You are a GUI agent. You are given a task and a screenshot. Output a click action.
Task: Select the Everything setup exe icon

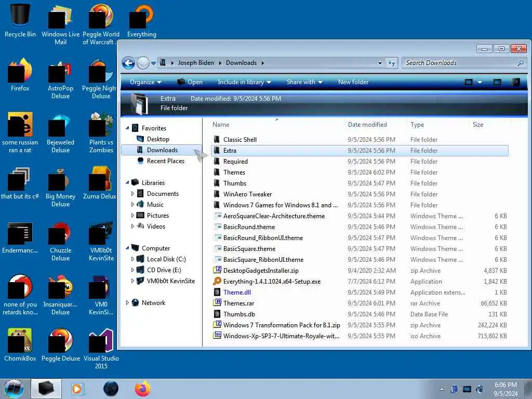[217, 281]
